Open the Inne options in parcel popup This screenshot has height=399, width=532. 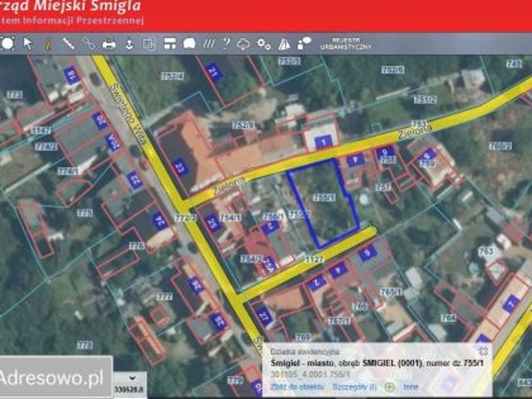click(x=411, y=387)
